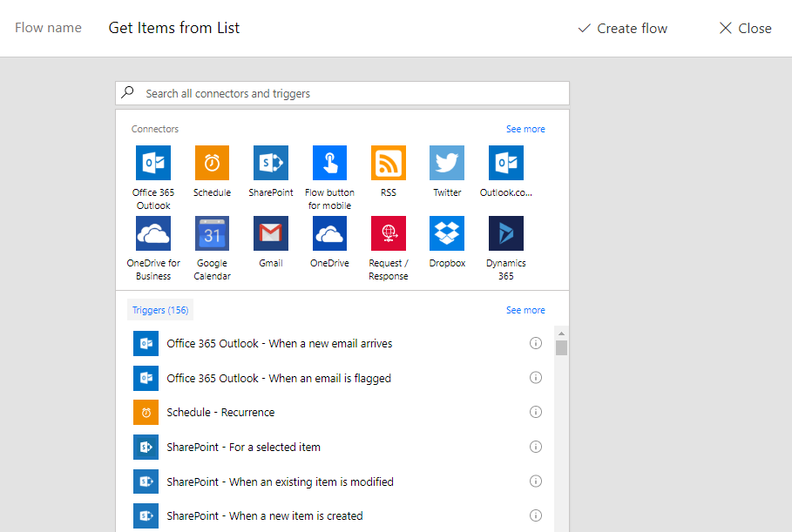The width and height of the screenshot is (792, 532).
Task: Choose the Request / Response connector
Action: pos(388,233)
